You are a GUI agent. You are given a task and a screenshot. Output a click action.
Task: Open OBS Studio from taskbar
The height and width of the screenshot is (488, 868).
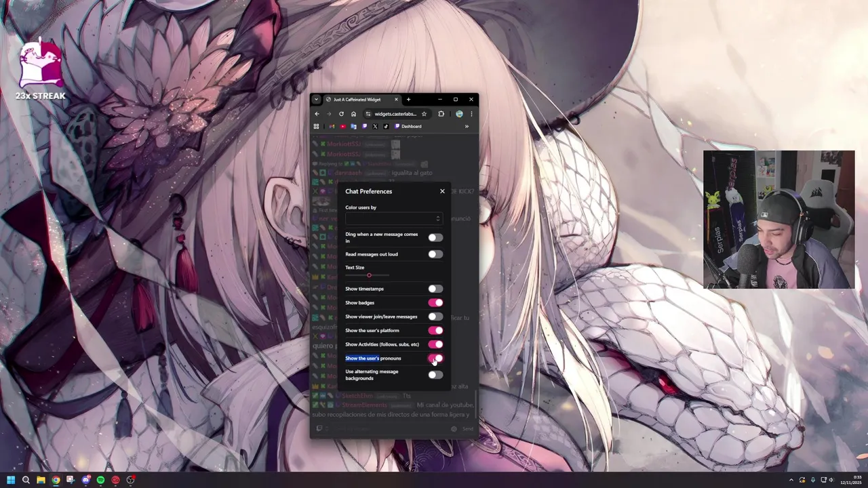(130, 480)
